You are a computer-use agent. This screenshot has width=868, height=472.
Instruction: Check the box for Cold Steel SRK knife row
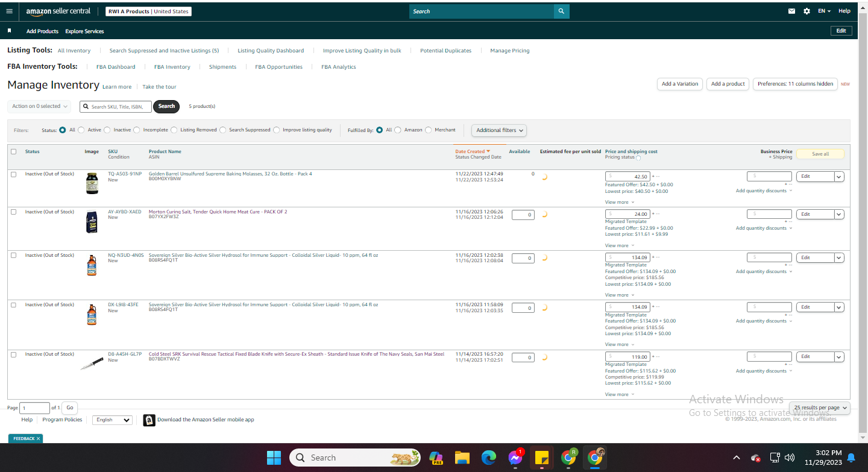pyautogui.click(x=14, y=354)
